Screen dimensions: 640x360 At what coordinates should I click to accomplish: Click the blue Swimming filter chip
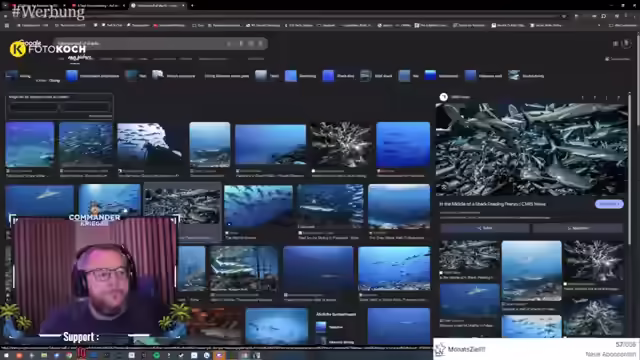pos(300,76)
